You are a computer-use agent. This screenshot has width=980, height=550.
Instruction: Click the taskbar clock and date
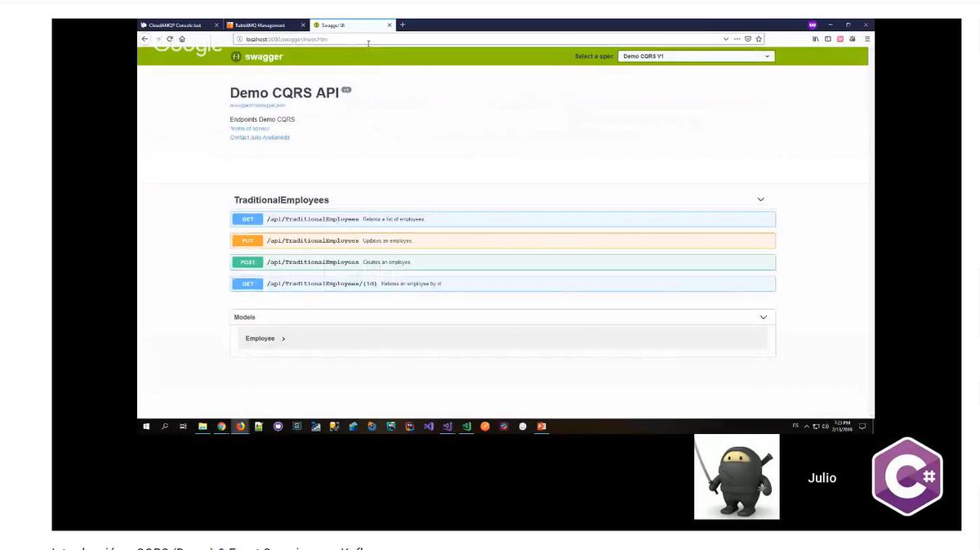[x=843, y=426]
